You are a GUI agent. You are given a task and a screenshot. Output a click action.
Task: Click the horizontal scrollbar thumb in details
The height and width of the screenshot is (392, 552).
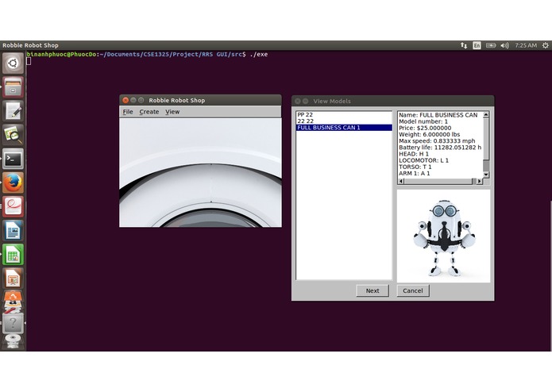pyautogui.click(x=438, y=181)
